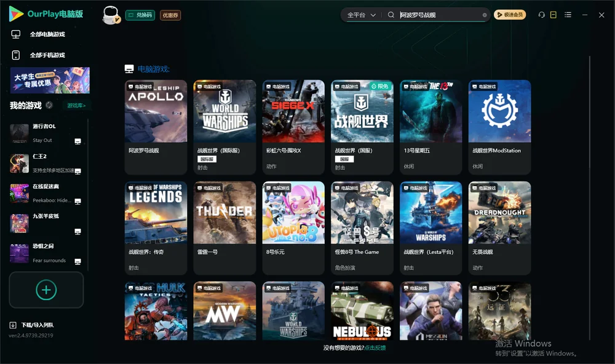
Task: Open 战舰世界 (Lesta平台) card
Action: pyautogui.click(x=430, y=228)
